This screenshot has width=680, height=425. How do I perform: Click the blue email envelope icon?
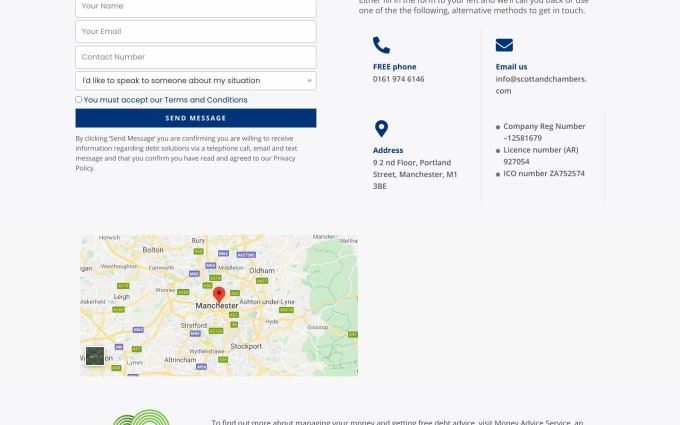click(x=504, y=45)
